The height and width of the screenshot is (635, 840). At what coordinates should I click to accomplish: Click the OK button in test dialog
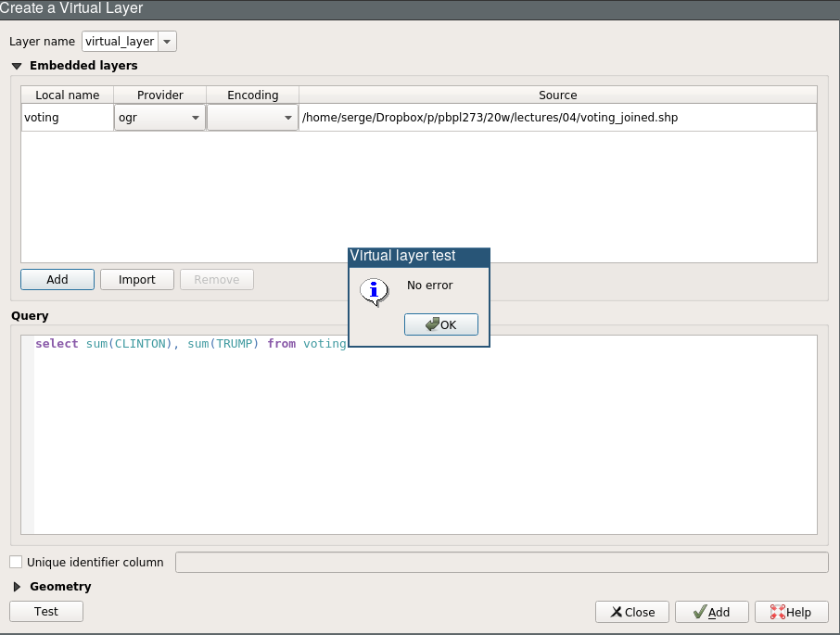[441, 324]
